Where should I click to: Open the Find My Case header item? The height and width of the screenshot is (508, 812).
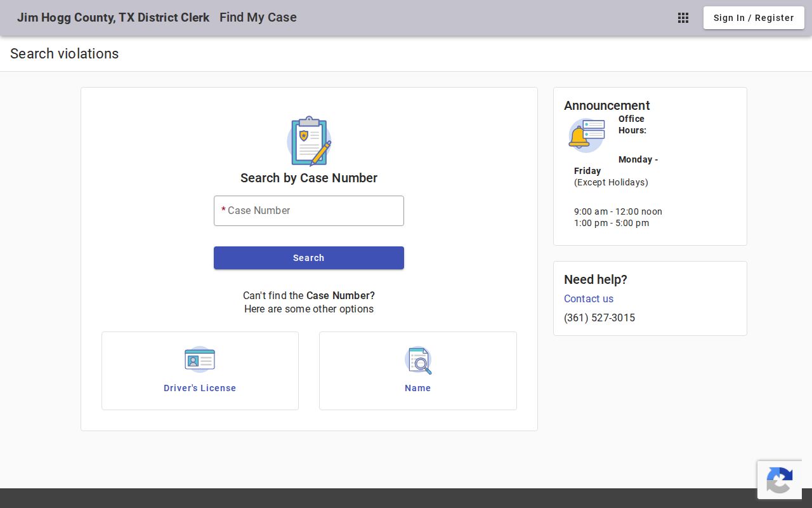click(x=258, y=18)
